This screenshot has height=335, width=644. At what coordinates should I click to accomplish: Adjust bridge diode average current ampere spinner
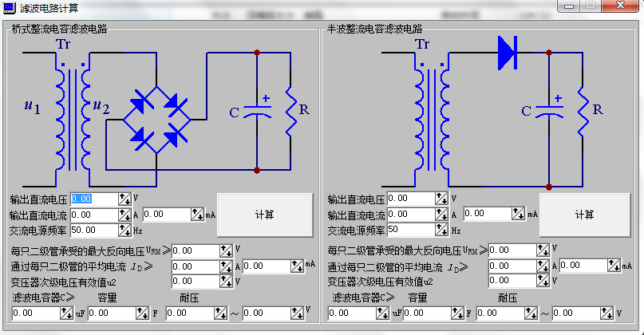click(227, 266)
